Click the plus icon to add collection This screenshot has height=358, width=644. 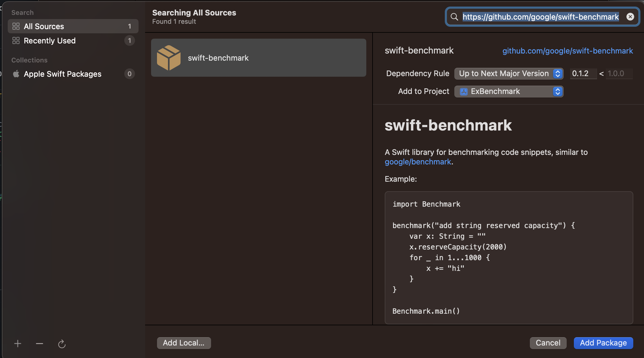click(18, 344)
